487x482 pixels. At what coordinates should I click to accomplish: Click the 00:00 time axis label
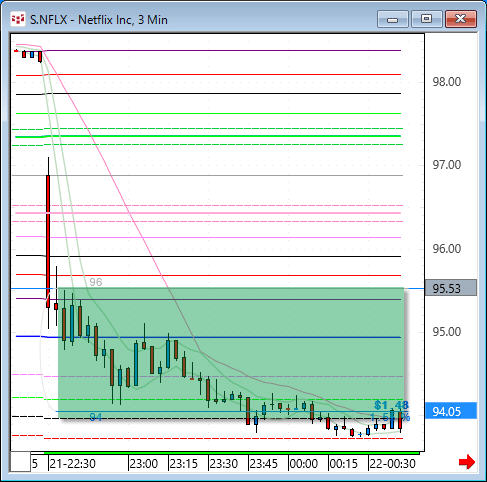(x=304, y=464)
